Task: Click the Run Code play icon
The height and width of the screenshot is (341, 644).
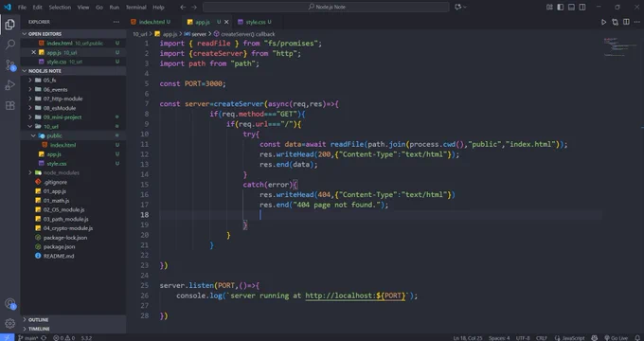Action: 603,22
